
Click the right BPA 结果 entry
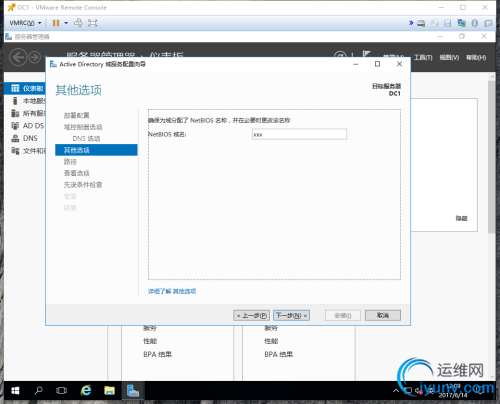pos(279,354)
